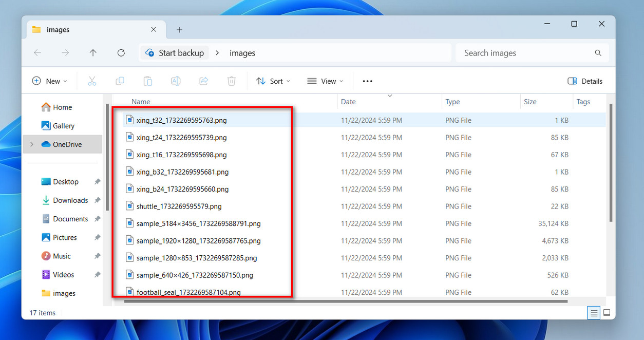Click breadcrumb chevron before images
The height and width of the screenshot is (340, 644).
click(217, 53)
